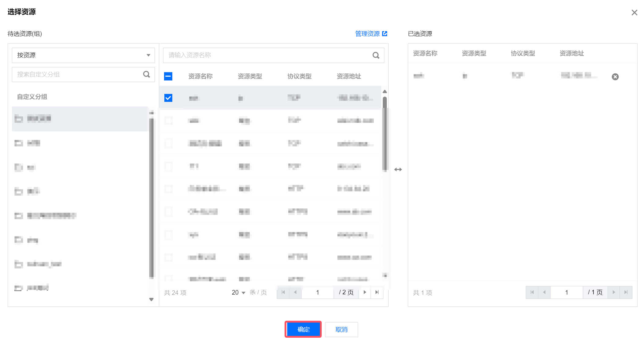
Task: Remove the selected resource with the X icon
Action: point(615,77)
